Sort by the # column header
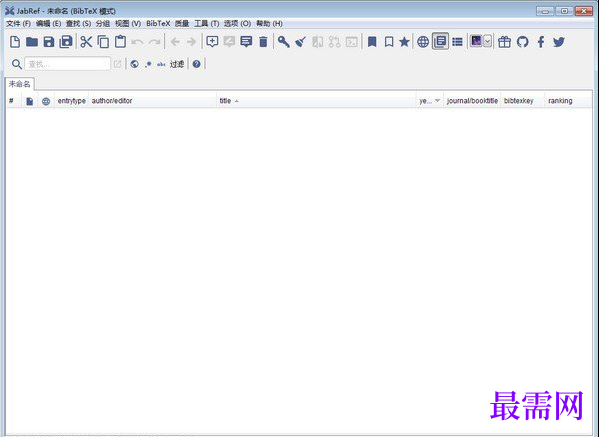This screenshot has width=602, height=437. pos(11,101)
